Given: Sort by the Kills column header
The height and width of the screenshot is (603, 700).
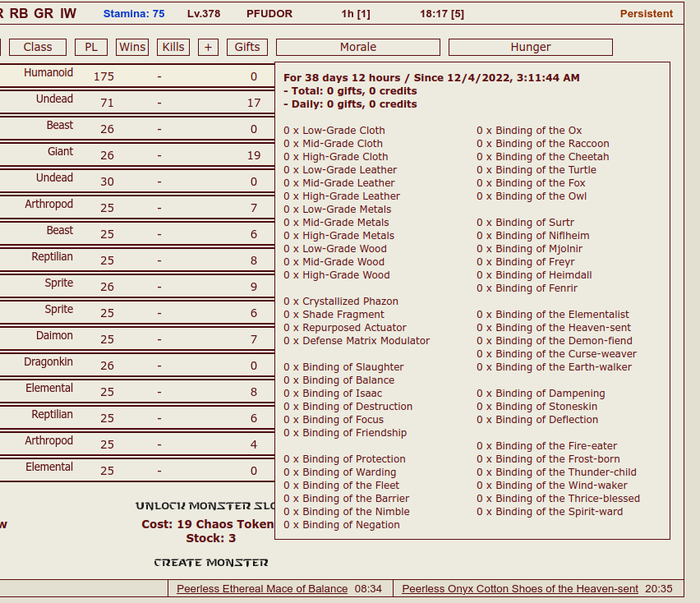Looking at the screenshot, I should 173,47.
